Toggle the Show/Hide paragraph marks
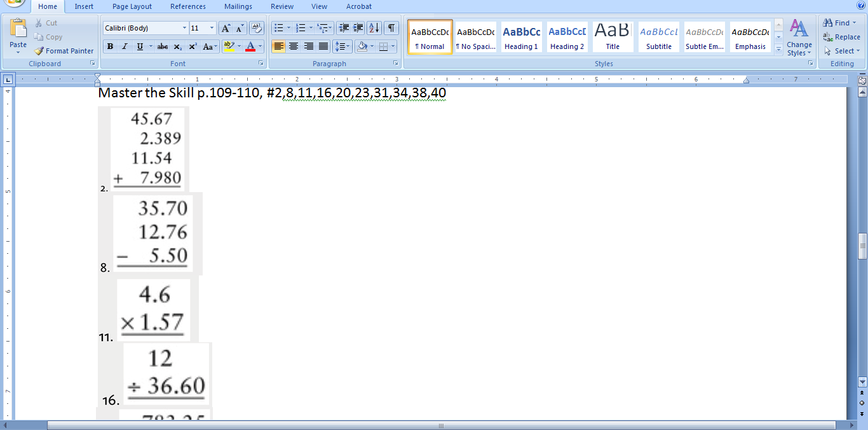 (x=390, y=27)
